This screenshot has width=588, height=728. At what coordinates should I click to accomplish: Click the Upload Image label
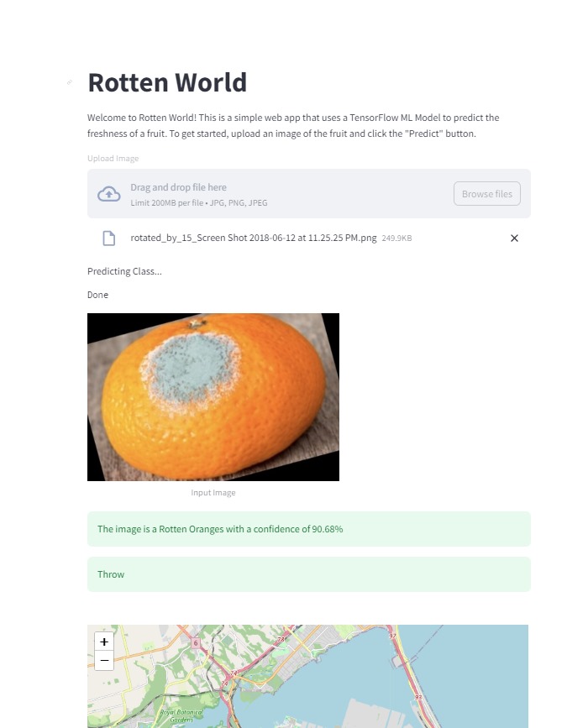(x=113, y=158)
